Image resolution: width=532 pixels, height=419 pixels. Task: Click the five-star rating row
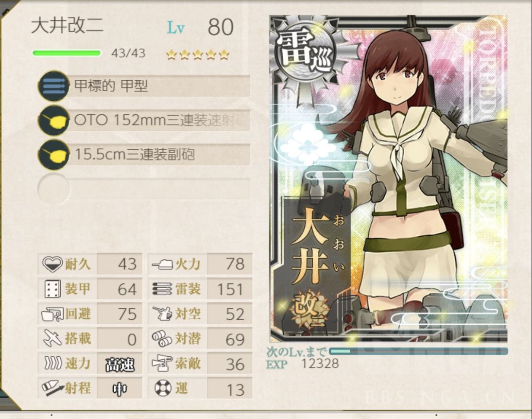(197, 54)
